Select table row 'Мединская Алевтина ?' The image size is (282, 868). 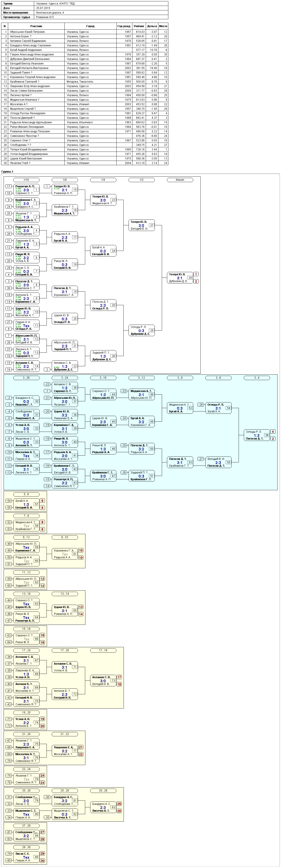pyautogui.click(x=85, y=100)
